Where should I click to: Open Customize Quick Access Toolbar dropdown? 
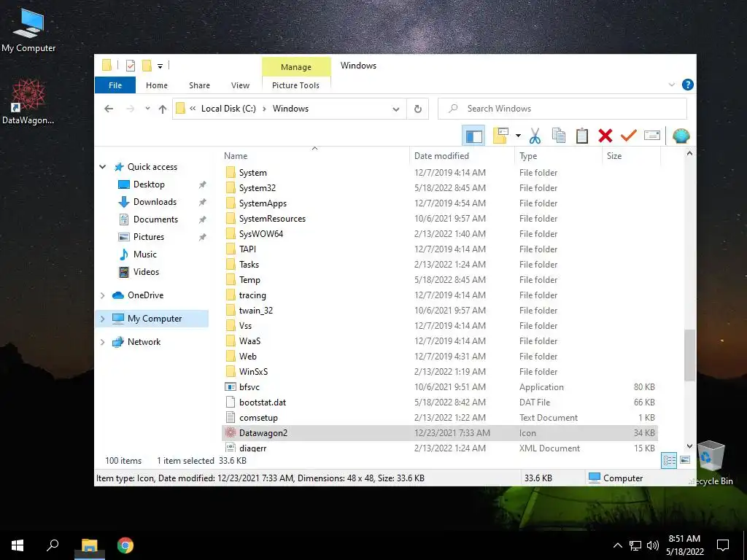click(x=160, y=66)
